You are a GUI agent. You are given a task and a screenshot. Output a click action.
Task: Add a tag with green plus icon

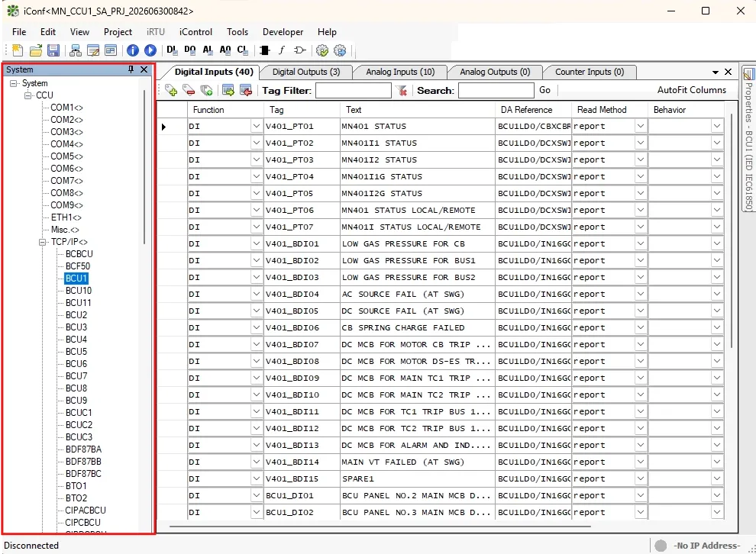[171, 90]
